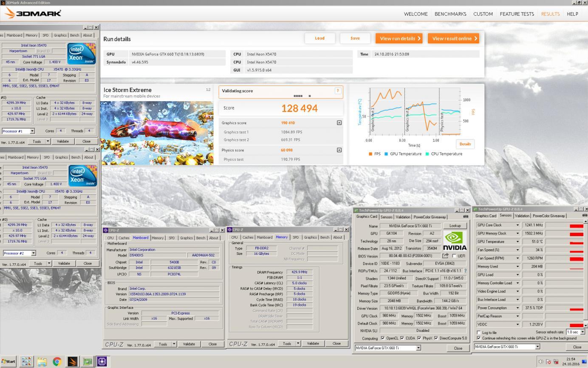The width and height of the screenshot is (588, 368).
Task: Switch to Validation tab in GPU-Z Graphics Card window
Action: [403, 217]
